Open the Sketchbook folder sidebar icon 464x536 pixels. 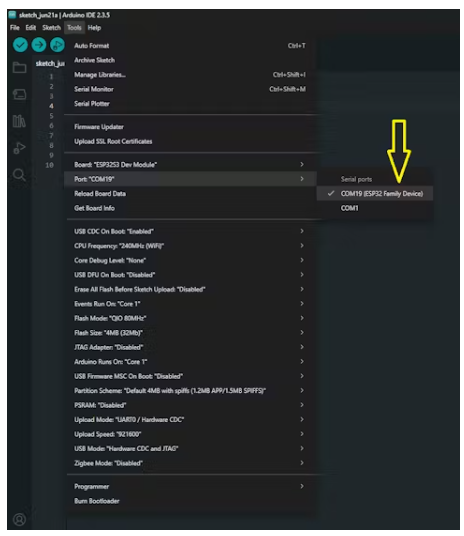(x=19, y=67)
